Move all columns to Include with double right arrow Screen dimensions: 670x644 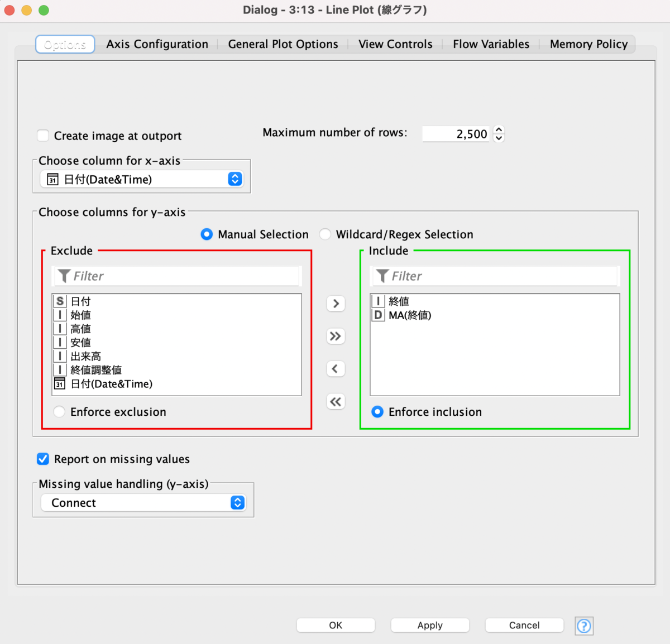[x=336, y=336]
